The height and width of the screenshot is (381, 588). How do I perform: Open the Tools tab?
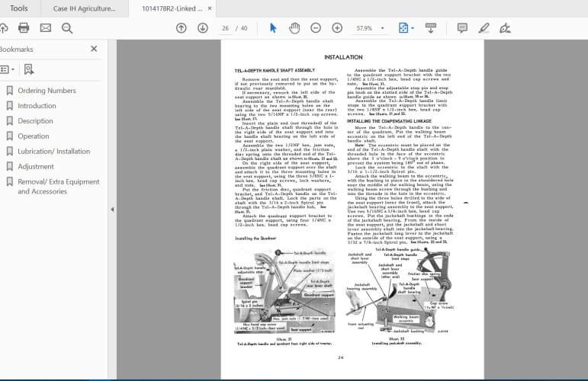19,8
